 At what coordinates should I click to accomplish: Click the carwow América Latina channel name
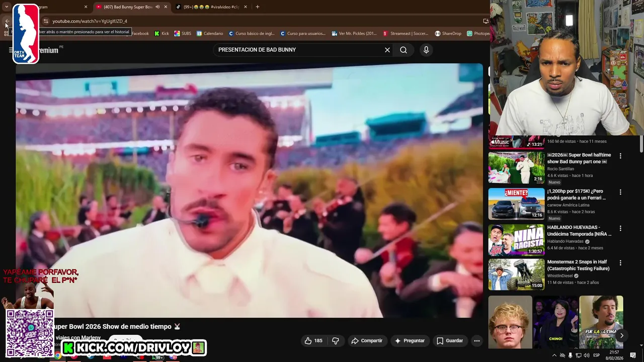569,205
